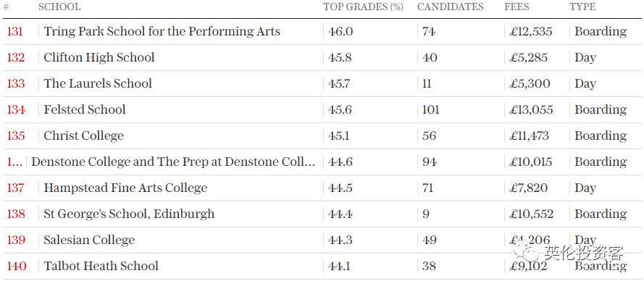The width and height of the screenshot is (644, 281).
Task: Open St George's School, Edinburgh
Action: pyautogui.click(x=129, y=214)
